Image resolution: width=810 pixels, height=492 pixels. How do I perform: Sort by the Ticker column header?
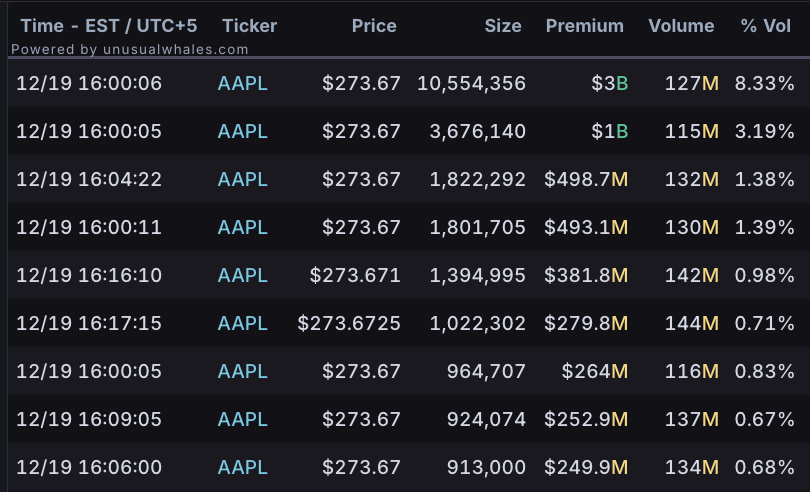250,26
